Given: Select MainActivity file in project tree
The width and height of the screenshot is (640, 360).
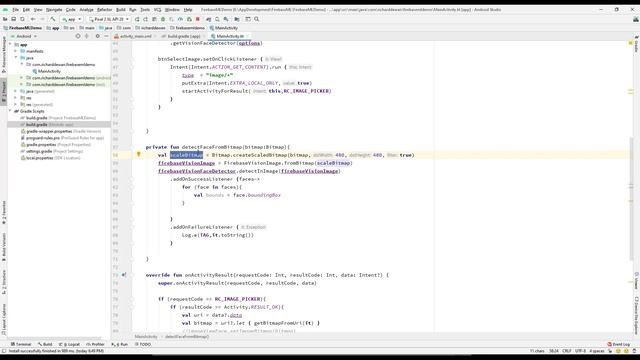Looking at the screenshot, I should pos(47,71).
